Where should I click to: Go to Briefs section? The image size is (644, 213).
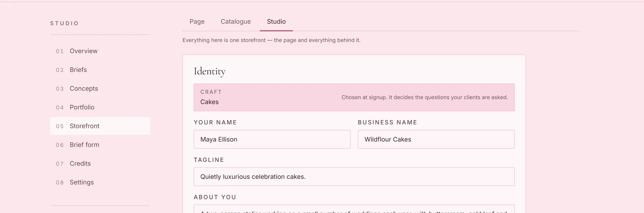100,70
